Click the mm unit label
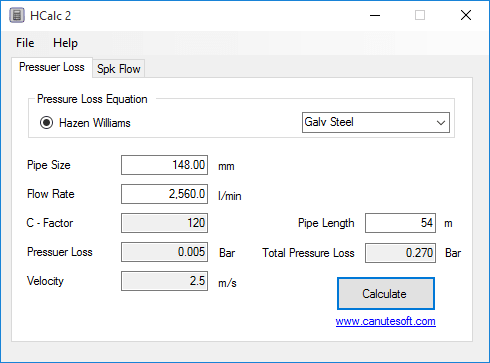The height and width of the screenshot is (363, 490). tap(226, 166)
